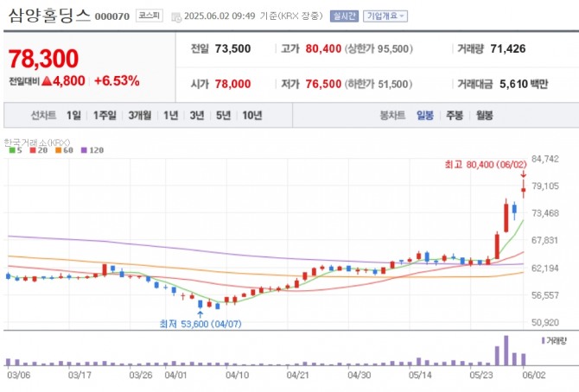Click the red up-triangle price change indicator
Viewport: 579px width, 392px height.
(x=45, y=81)
